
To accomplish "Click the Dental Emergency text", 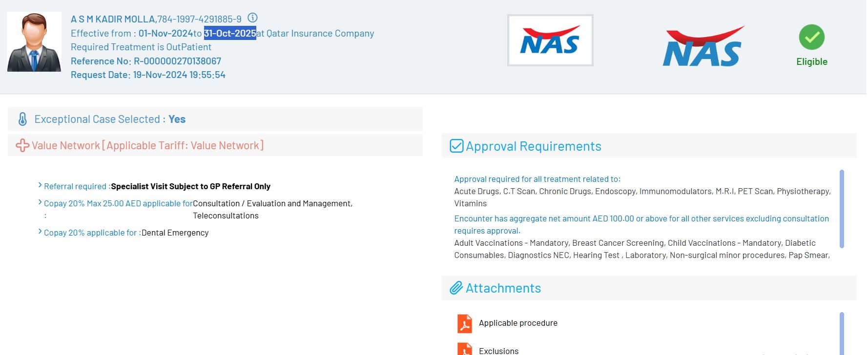I will 175,233.
